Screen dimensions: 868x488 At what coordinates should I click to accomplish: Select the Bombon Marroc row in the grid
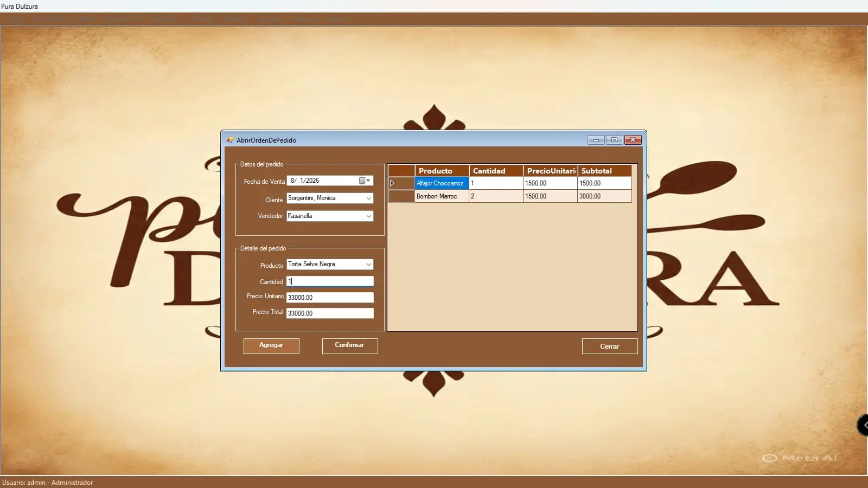click(441, 196)
